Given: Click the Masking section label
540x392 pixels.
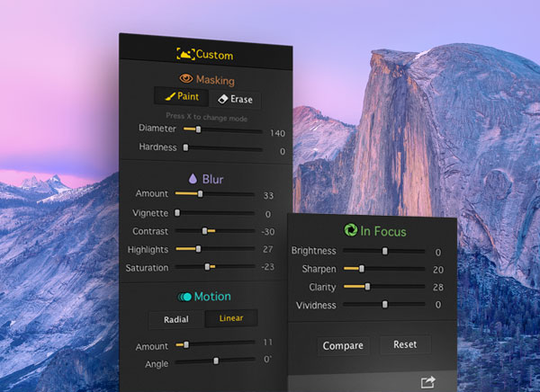Looking at the screenshot, I should [215, 80].
